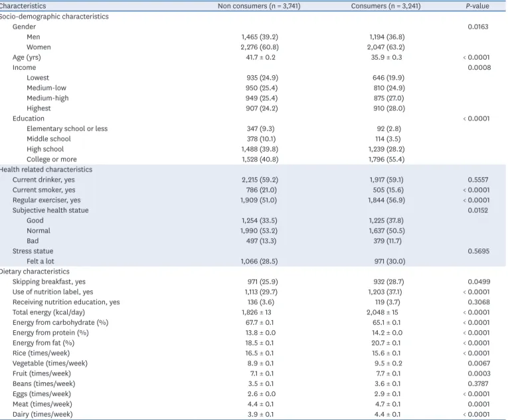Select the 'Gender' row label
The image size is (508, 420).
pos(24,27)
